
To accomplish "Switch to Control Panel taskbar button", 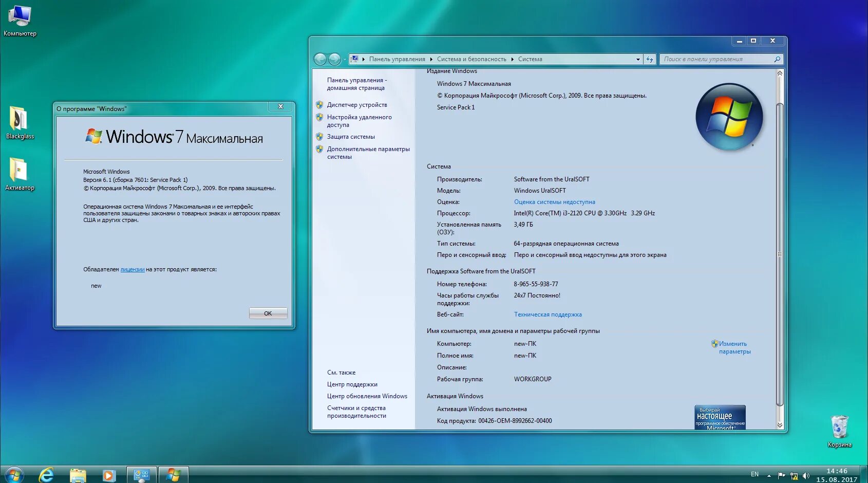I will (141, 475).
